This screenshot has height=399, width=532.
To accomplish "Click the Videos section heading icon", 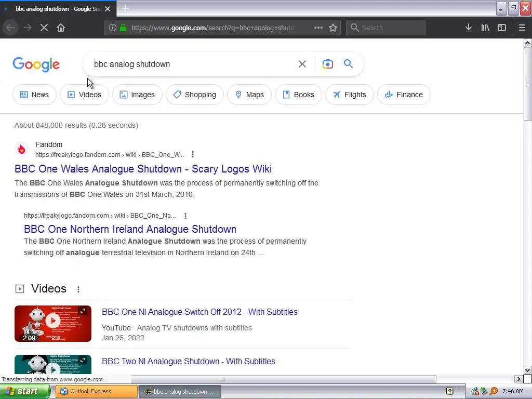I will 20,289.
